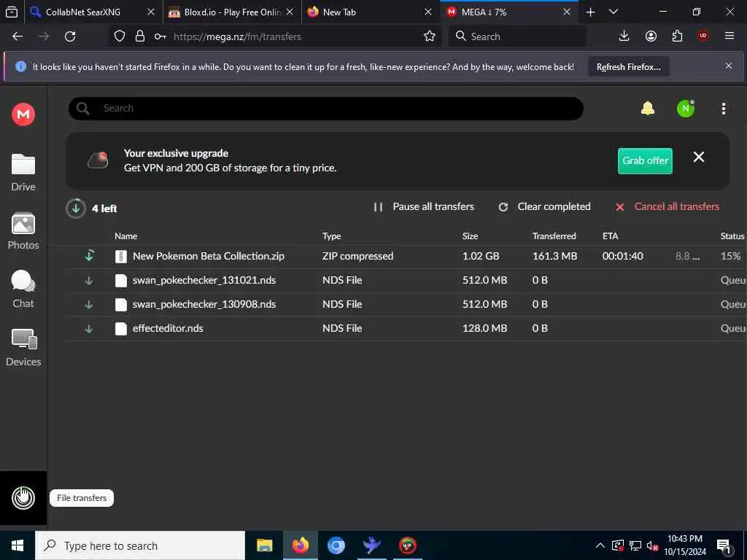Close the Bloxd.io tab
The width and height of the screenshot is (747, 560).
(290, 12)
